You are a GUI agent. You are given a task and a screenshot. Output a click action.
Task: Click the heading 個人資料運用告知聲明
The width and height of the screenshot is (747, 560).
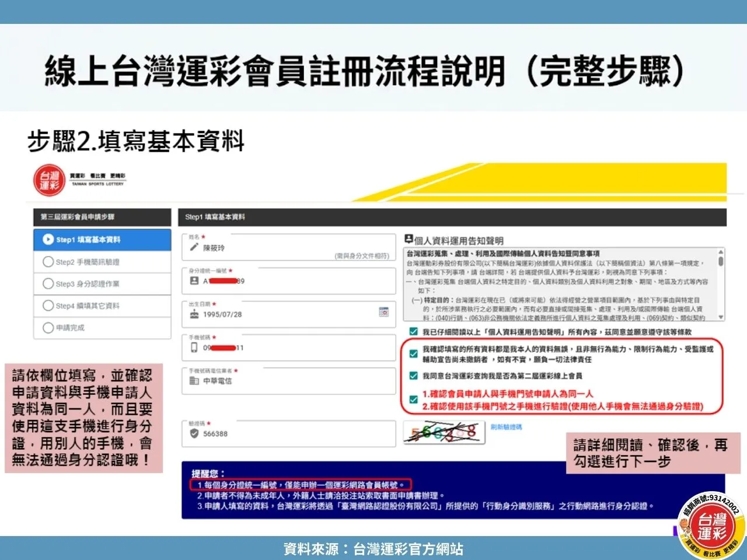(x=459, y=240)
